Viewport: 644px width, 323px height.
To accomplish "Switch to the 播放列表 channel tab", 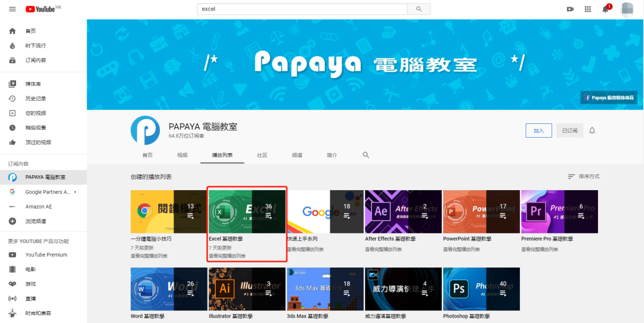I will pos(222,155).
